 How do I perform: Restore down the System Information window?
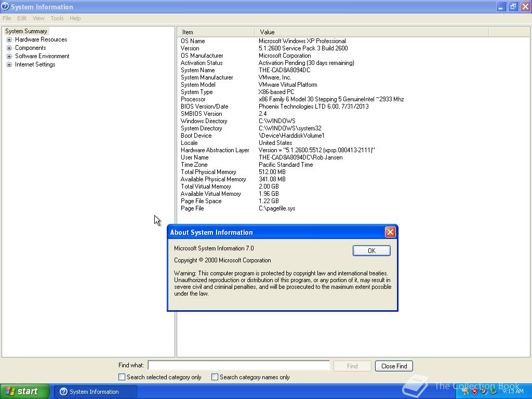pos(513,6)
